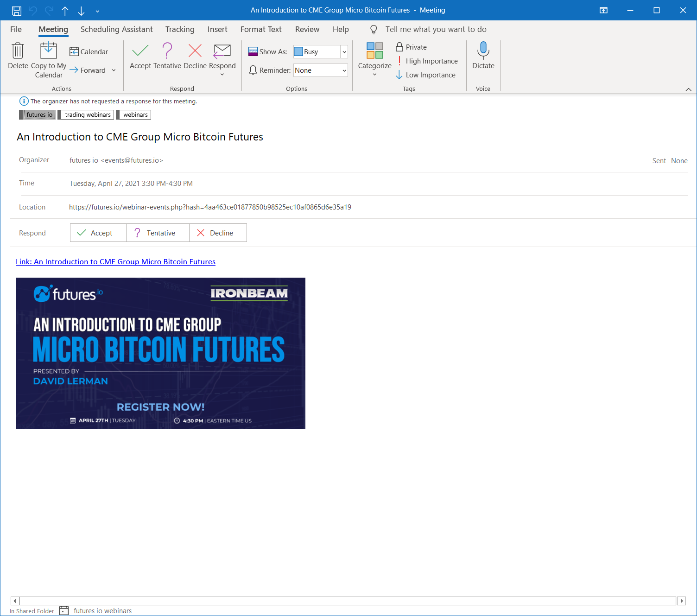Screen dimensions: 697x616
Task: Select the futures io category tag
Action: click(x=37, y=114)
